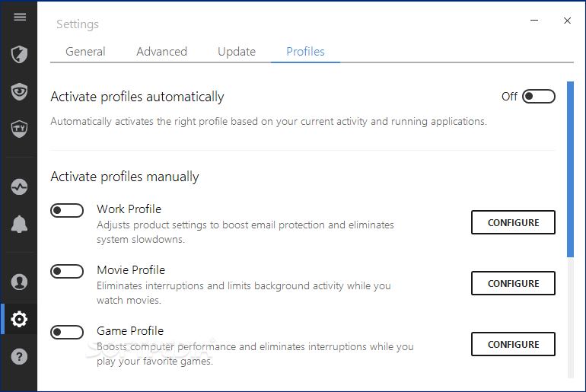The height and width of the screenshot is (392, 586).
Task: Toggle the Work Profile switch
Action: tap(67, 210)
